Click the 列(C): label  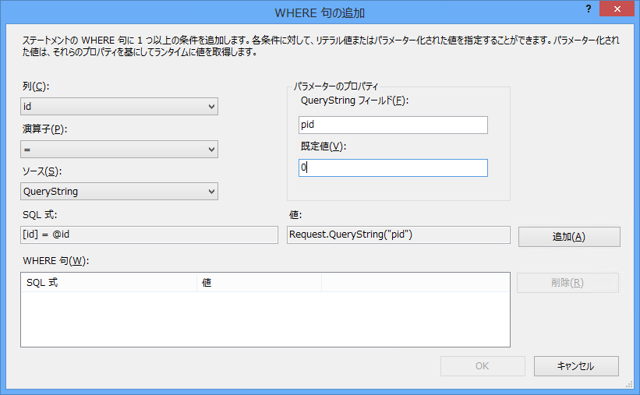[x=36, y=87]
